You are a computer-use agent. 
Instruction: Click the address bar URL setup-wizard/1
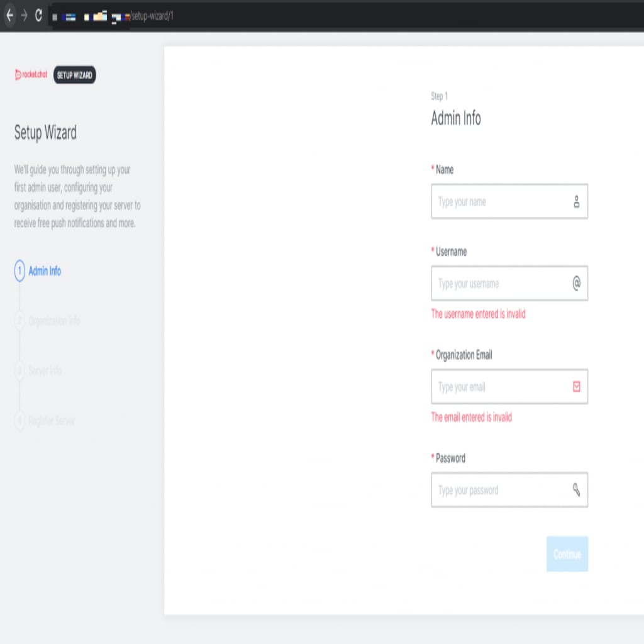152,16
